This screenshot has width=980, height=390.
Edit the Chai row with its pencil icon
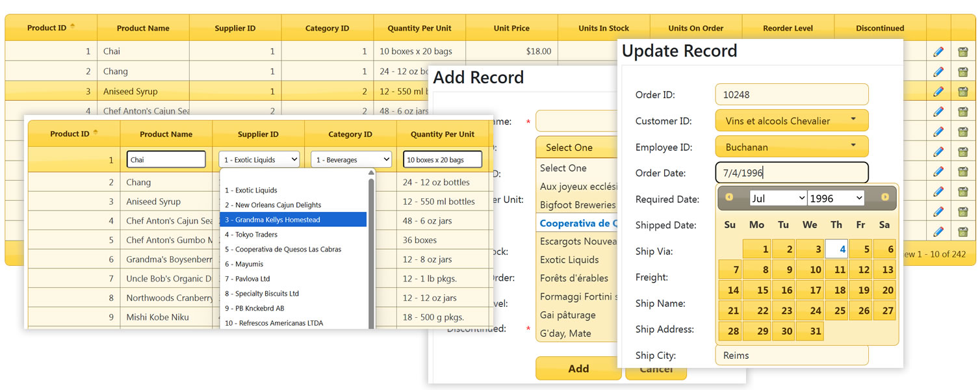click(x=938, y=51)
